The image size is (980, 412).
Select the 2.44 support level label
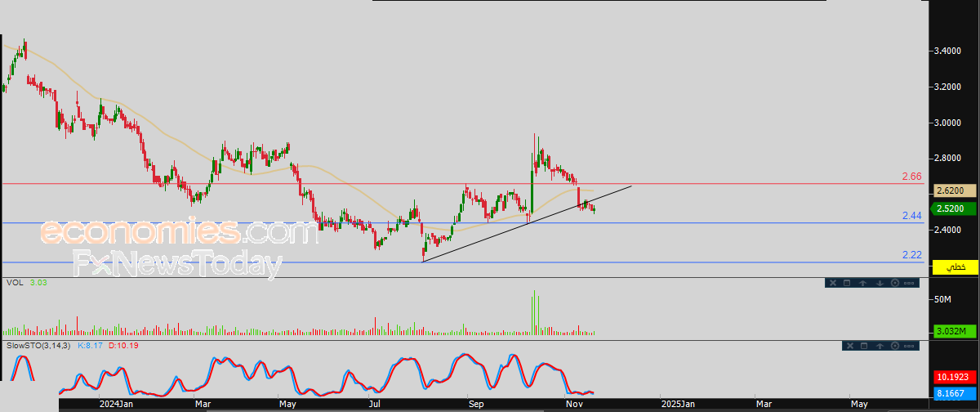click(x=911, y=215)
